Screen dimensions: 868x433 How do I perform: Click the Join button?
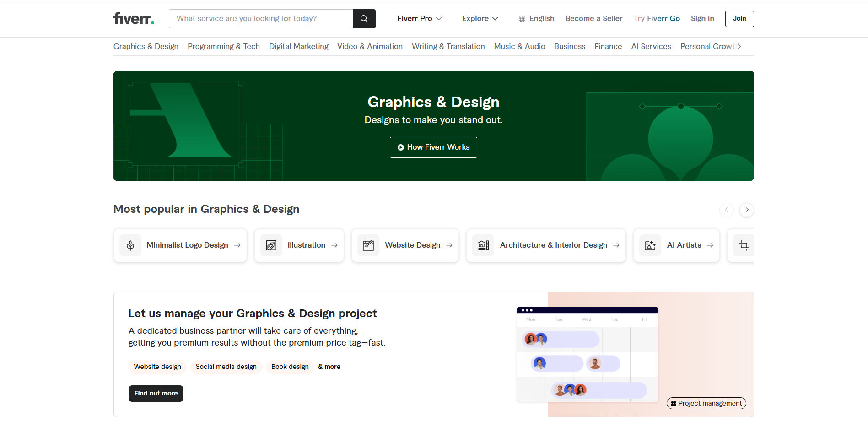point(739,19)
